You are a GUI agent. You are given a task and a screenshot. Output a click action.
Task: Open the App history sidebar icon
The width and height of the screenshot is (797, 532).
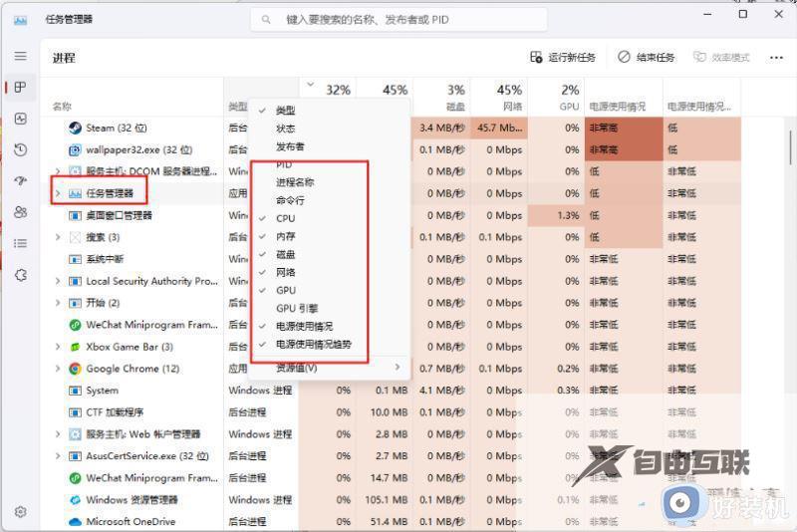click(20, 149)
